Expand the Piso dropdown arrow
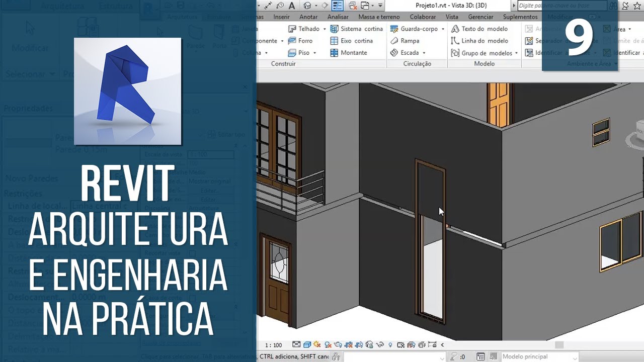 tap(315, 53)
